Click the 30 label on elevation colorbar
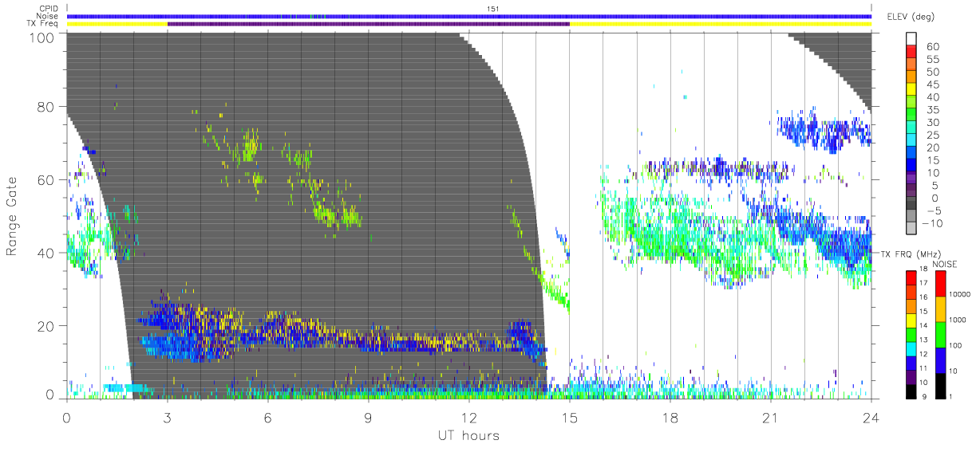The width and height of the screenshot is (980, 452). (931, 122)
